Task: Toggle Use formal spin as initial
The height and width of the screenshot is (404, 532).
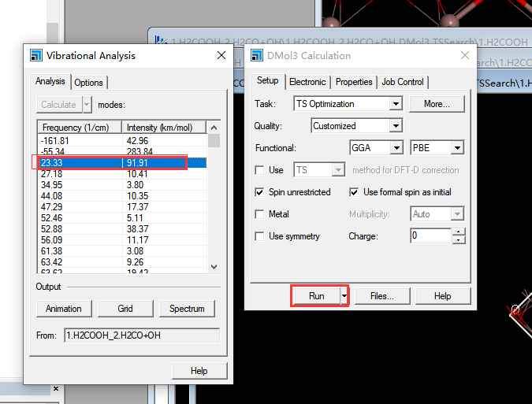Action: 355,192
